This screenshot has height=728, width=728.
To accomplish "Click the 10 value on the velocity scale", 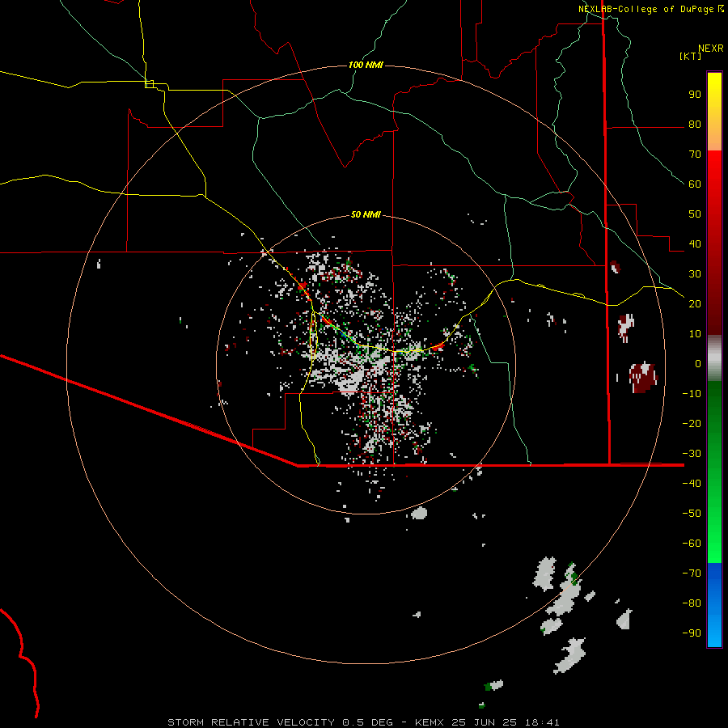I will [695, 334].
